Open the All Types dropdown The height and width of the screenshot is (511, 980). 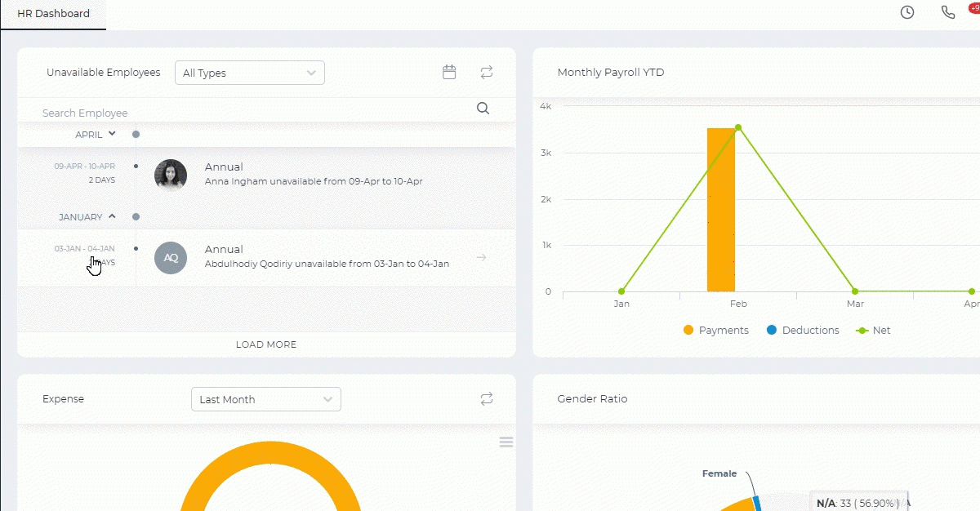point(250,73)
